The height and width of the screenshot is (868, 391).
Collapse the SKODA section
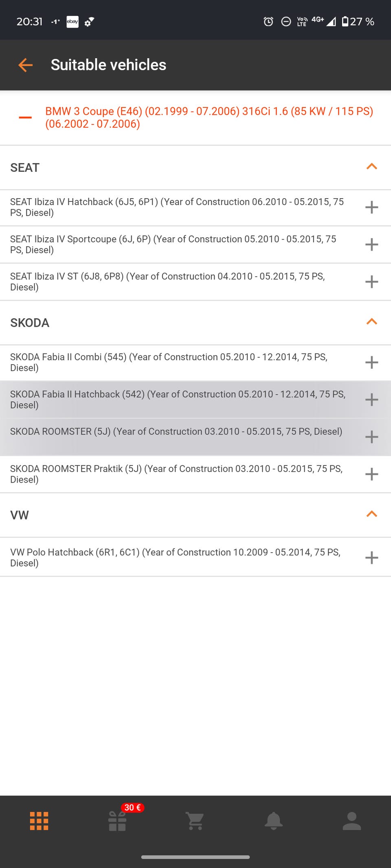[x=371, y=322]
